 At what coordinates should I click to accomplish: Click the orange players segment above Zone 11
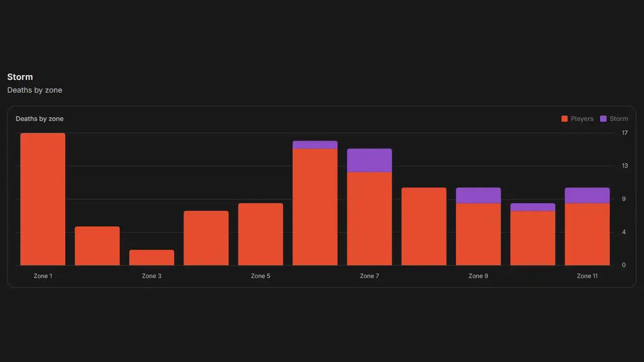(587, 234)
